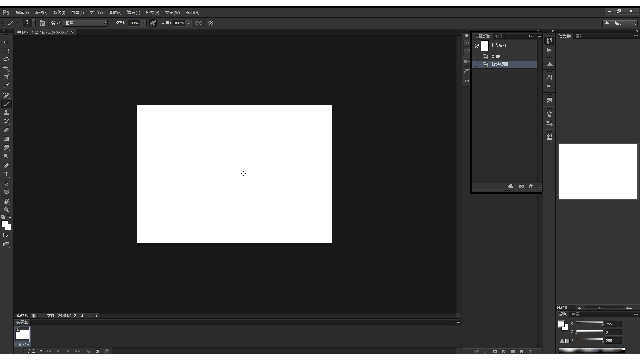
Task: Select the first history state row
Action: (504, 56)
